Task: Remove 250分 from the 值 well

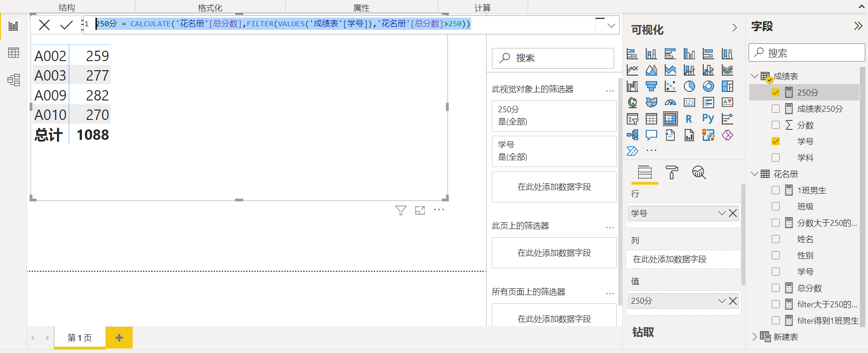Action: (733, 301)
